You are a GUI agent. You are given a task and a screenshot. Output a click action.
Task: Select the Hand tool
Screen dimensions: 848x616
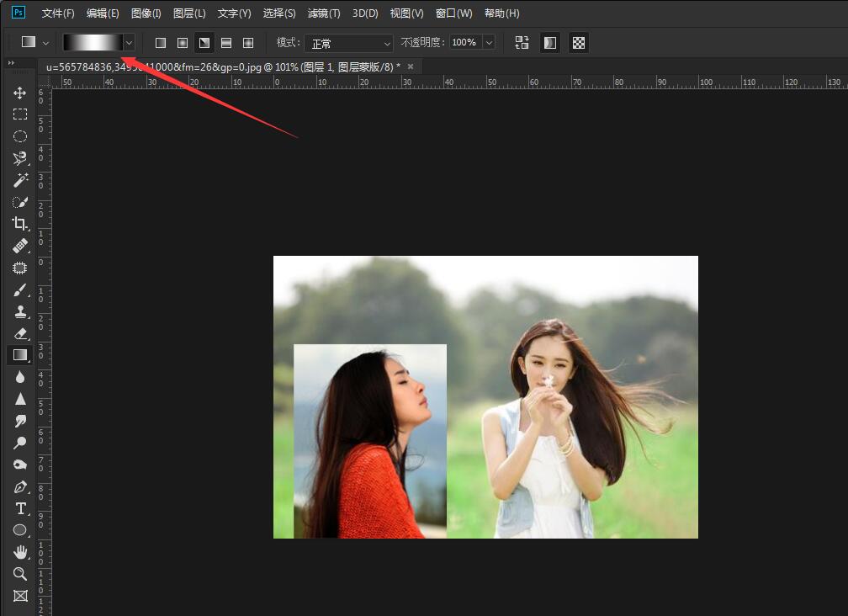point(20,552)
